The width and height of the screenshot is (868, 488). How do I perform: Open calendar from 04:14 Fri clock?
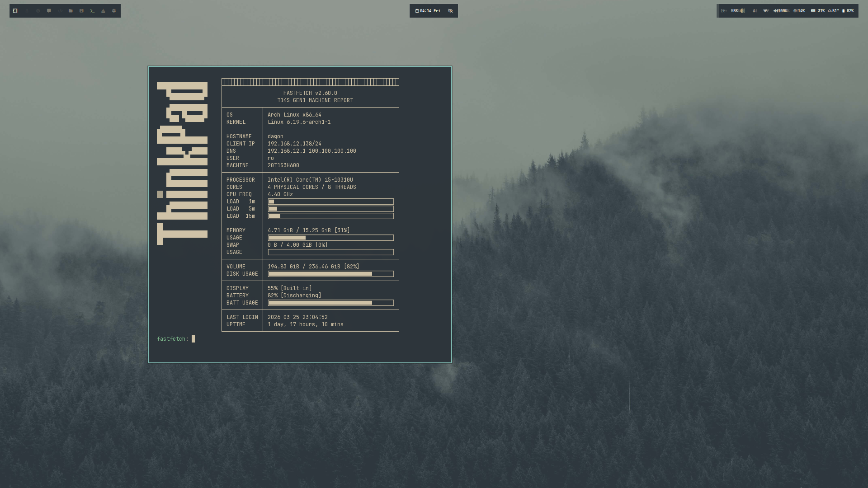tap(428, 11)
